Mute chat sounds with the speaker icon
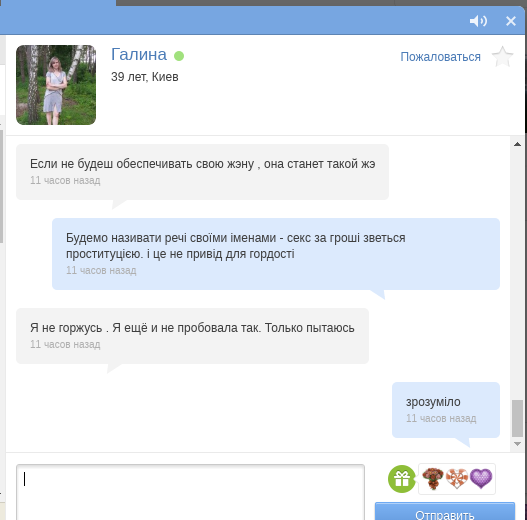Screen dimensions: 527x520 coord(478,21)
